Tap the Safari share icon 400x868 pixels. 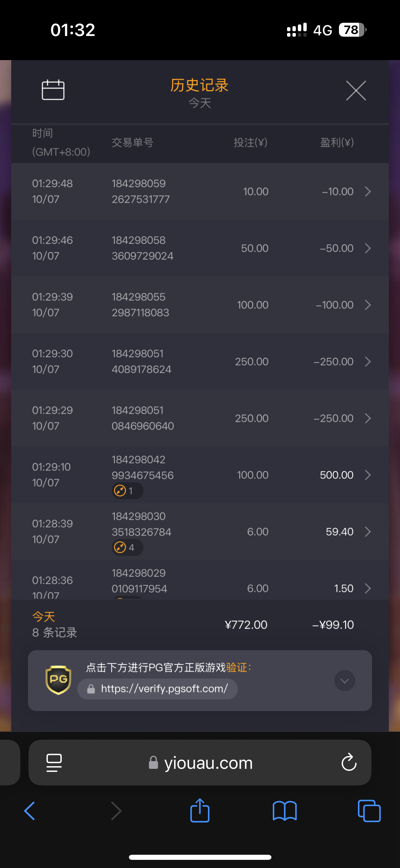[200, 811]
